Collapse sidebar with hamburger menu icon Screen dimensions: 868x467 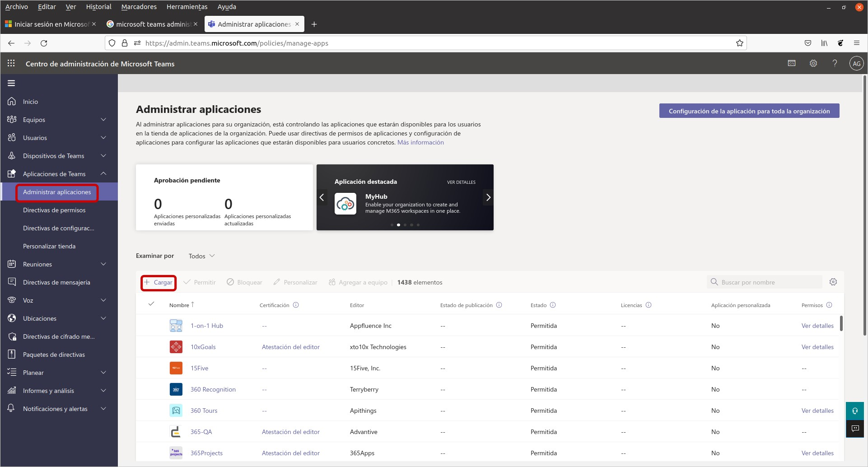click(x=11, y=83)
